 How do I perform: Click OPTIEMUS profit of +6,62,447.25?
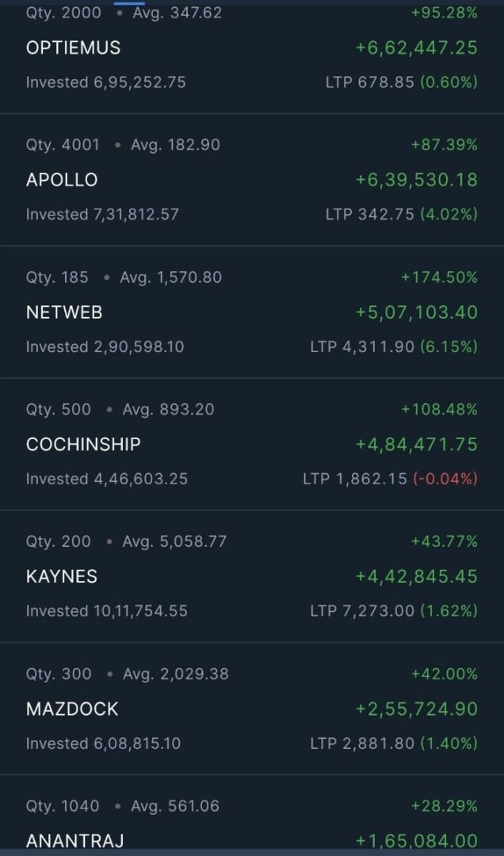click(416, 48)
